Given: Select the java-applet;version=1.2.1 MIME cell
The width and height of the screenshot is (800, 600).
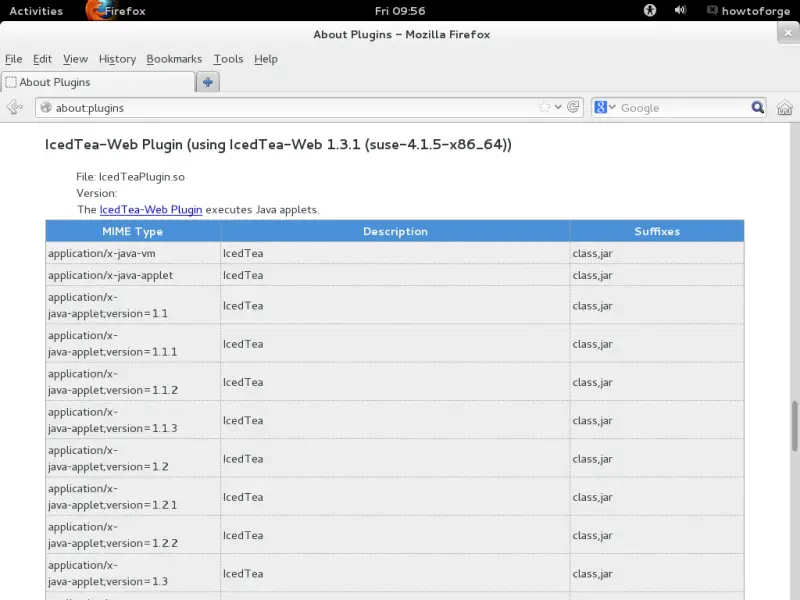Looking at the screenshot, I should [x=133, y=496].
